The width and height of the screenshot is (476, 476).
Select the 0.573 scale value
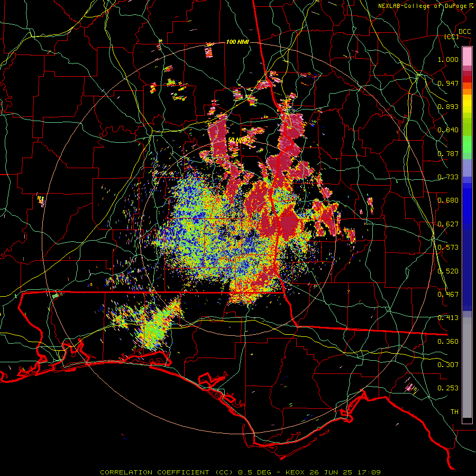point(448,247)
